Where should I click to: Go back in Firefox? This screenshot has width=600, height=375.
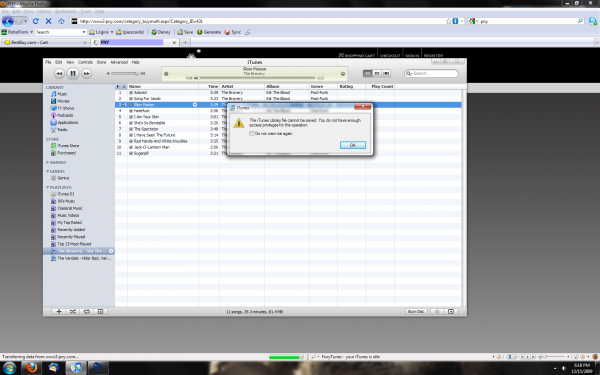coord(8,21)
